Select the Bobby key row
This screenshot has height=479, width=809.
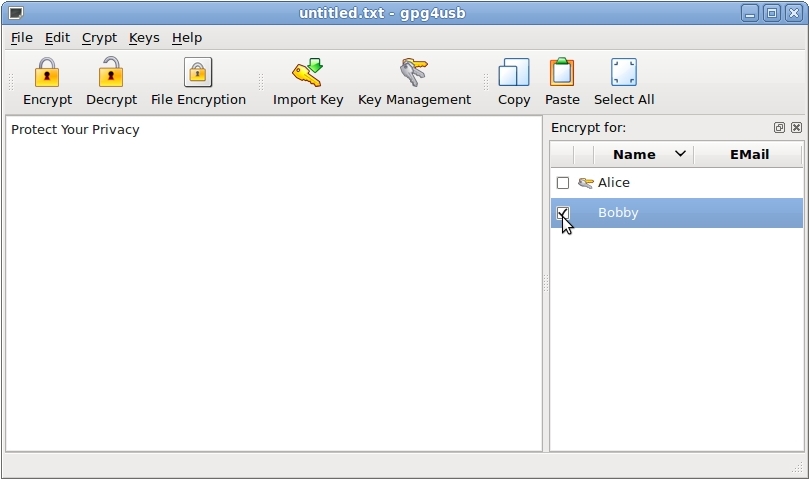click(x=676, y=213)
